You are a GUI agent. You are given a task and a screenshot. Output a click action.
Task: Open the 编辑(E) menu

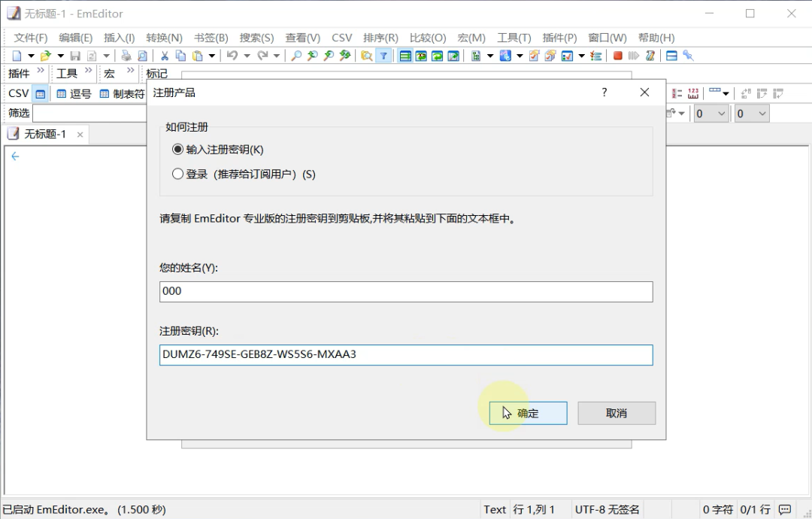(76, 38)
